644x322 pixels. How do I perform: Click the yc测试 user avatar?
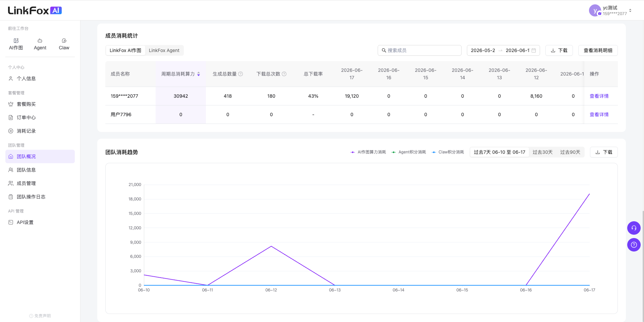[x=595, y=10]
